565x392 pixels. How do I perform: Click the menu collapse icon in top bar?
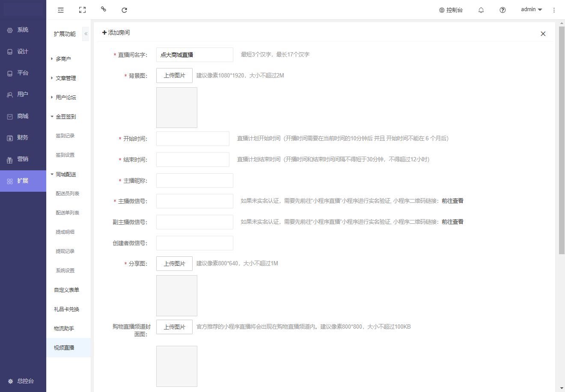[x=61, y=10]
